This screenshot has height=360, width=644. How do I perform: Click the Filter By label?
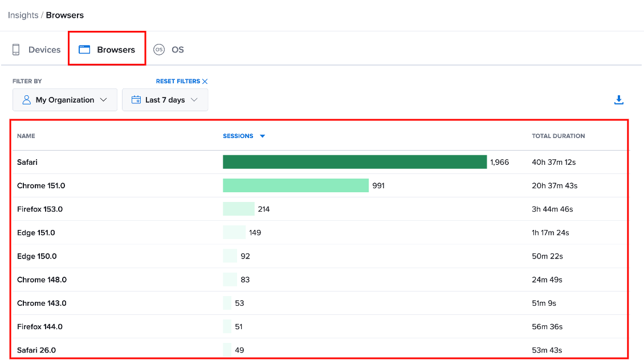27,82
